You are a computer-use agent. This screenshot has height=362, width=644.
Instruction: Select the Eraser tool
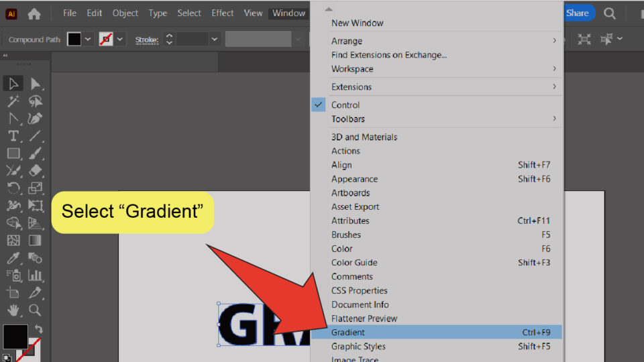[36, 171]
